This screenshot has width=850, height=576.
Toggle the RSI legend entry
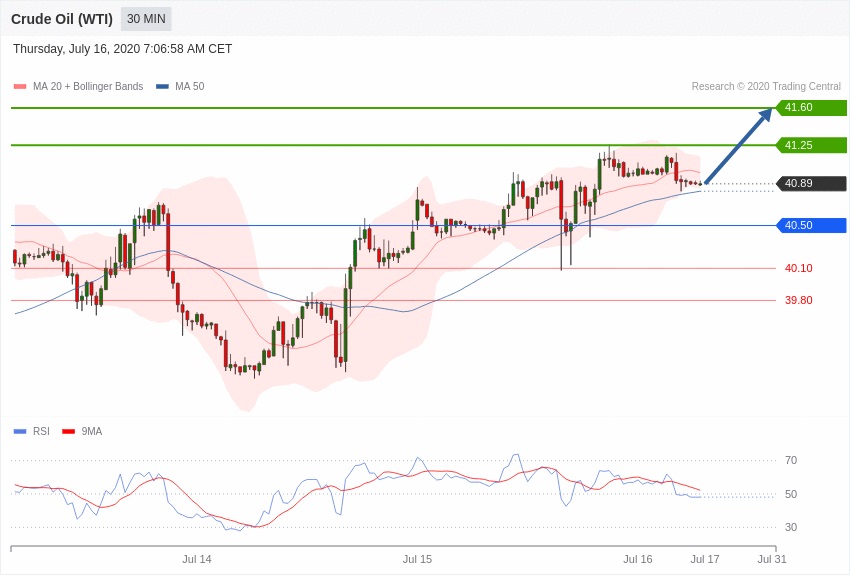(x=40, y=432)
